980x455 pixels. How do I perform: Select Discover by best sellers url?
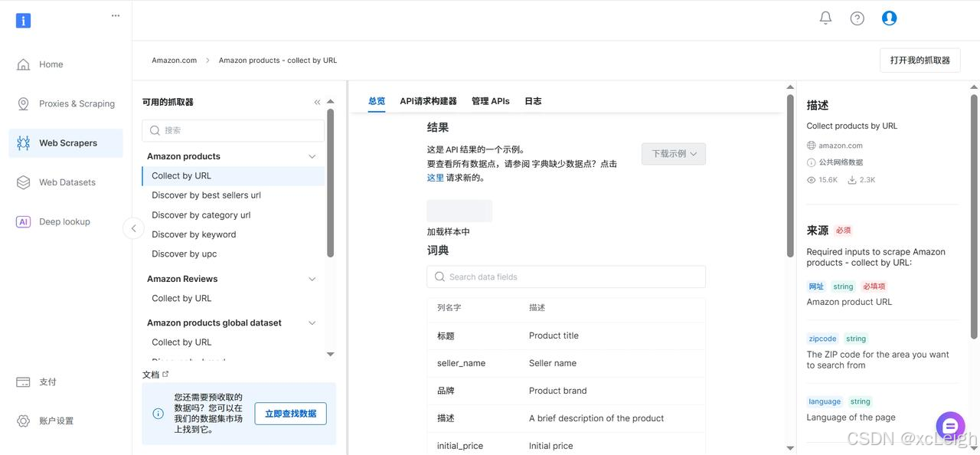(206, 195)
